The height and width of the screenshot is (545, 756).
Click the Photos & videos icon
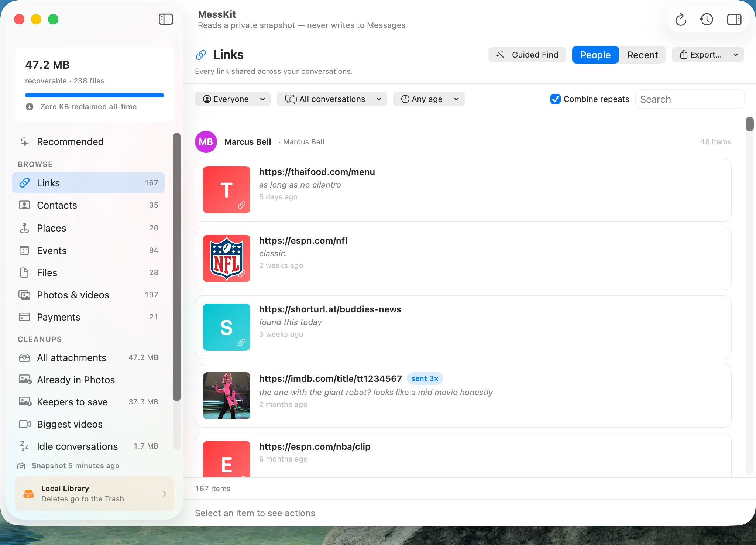click(x=24, y=295)
